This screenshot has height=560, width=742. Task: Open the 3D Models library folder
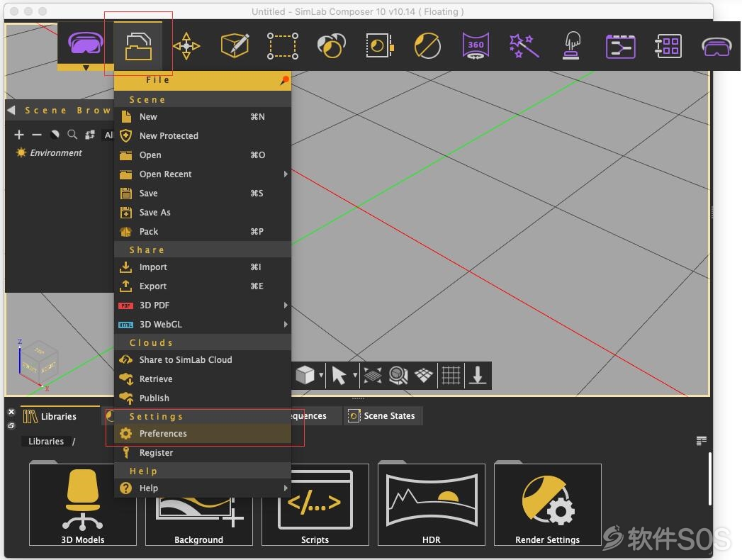83,505
